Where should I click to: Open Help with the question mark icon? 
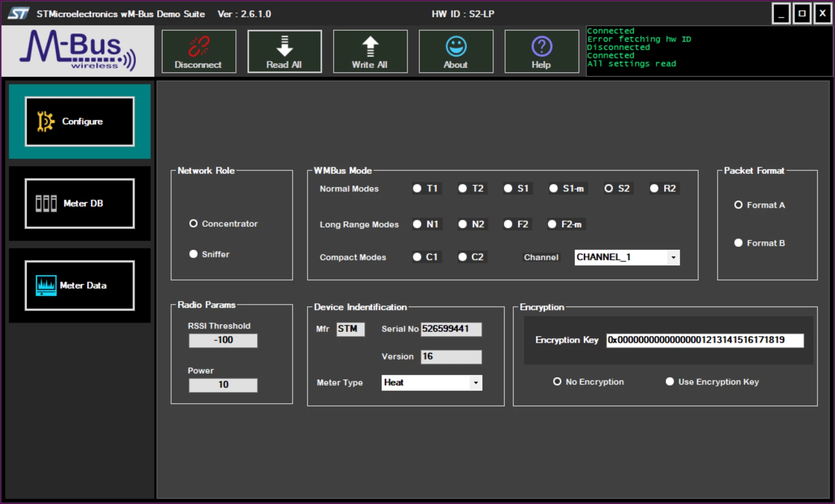pyautogui.click(x=542, y=47)
